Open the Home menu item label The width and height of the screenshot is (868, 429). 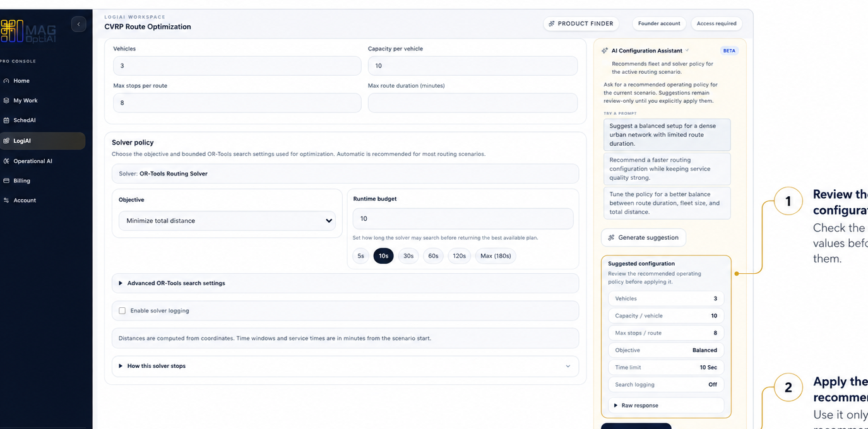tap(21, 81)
